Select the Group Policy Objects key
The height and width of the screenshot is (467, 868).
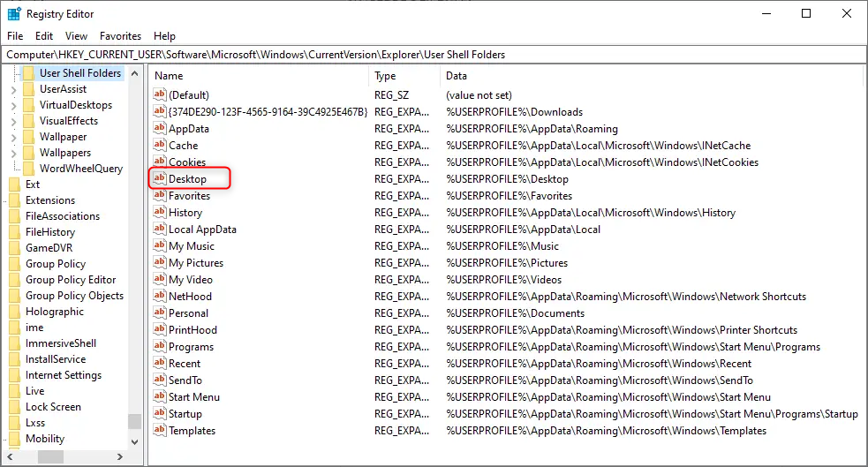click(75, 296)
